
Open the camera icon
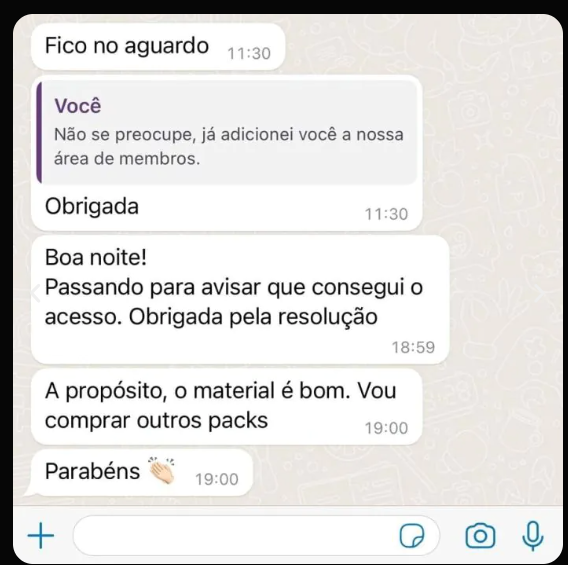(480, 536)
